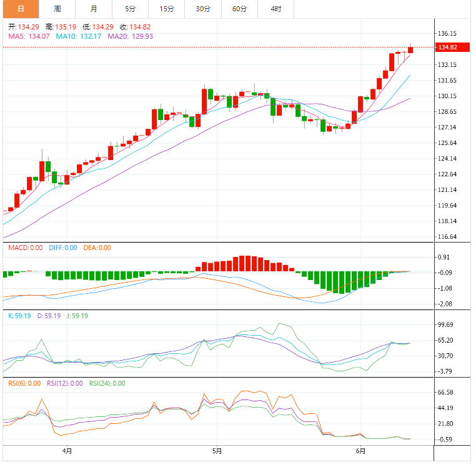
Task: Click the red 134.82 current price tag
Action: tap(448, 48)
